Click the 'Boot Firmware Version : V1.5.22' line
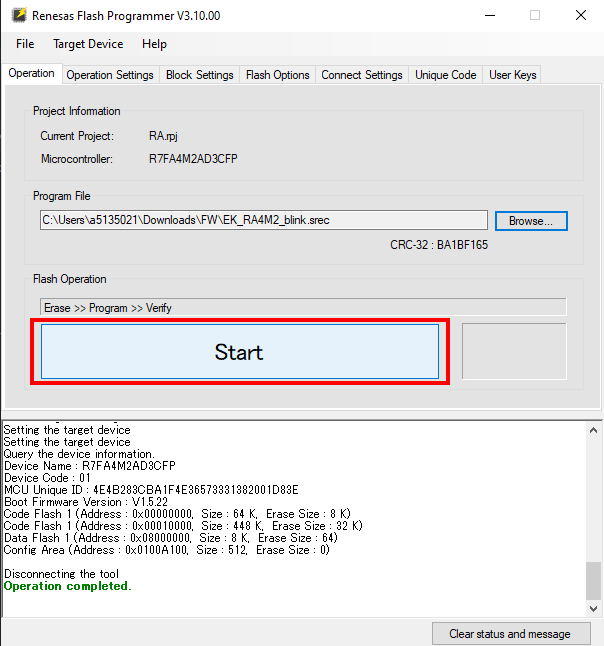 pyautogui.click(x=86, y=502)
